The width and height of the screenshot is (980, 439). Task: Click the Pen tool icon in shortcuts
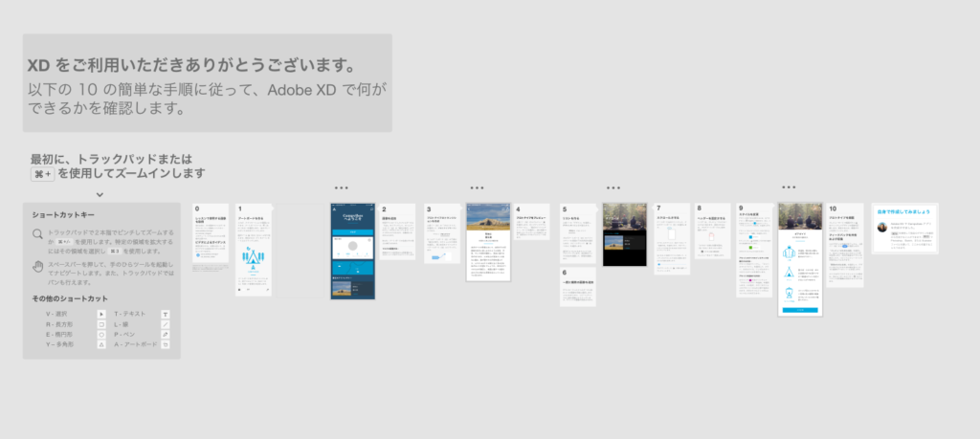point(166,334)
